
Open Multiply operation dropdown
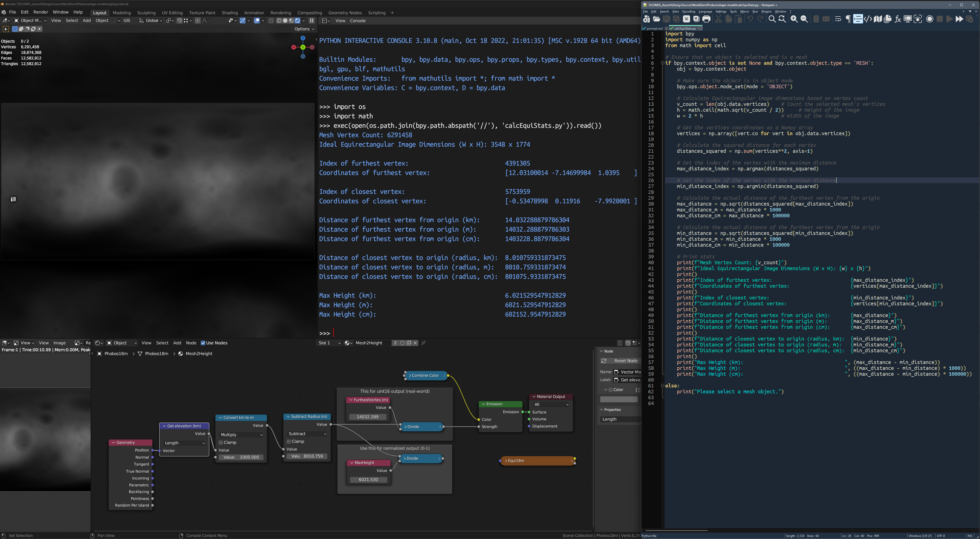[242, 434]
